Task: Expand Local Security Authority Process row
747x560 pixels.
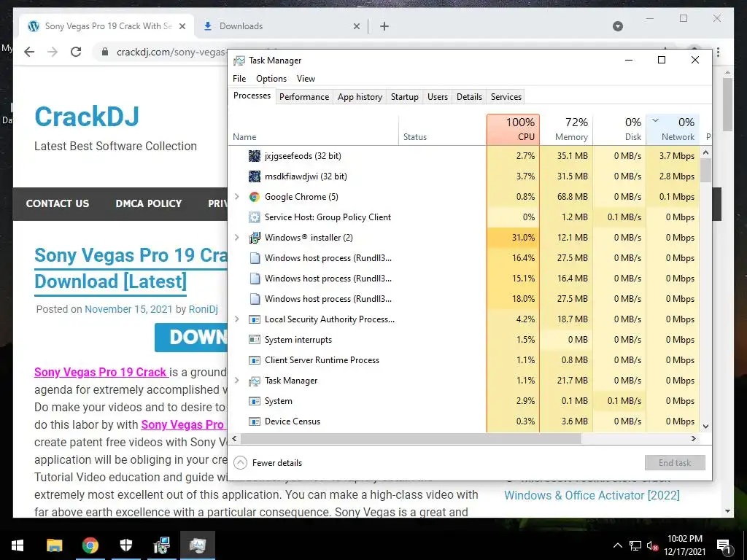Action: click(237, 319)
